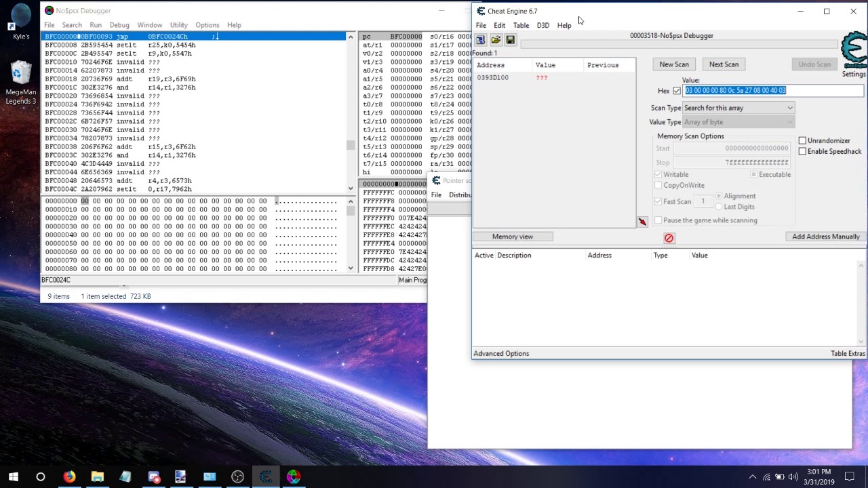Click the red arrow add-to-address-list icon
The width and height of the screenshot is (868, 488).
pyautogui.click(x=642, y=222)
